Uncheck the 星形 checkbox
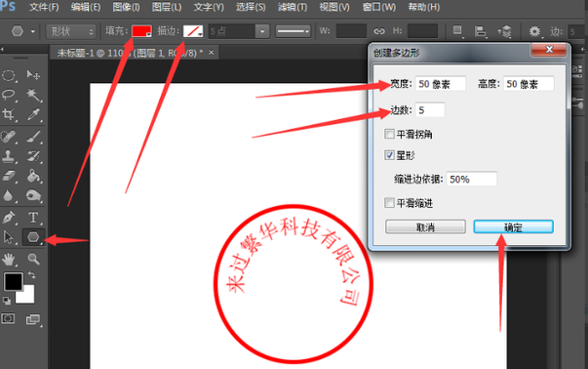The image size is (588, 369). 390,154
